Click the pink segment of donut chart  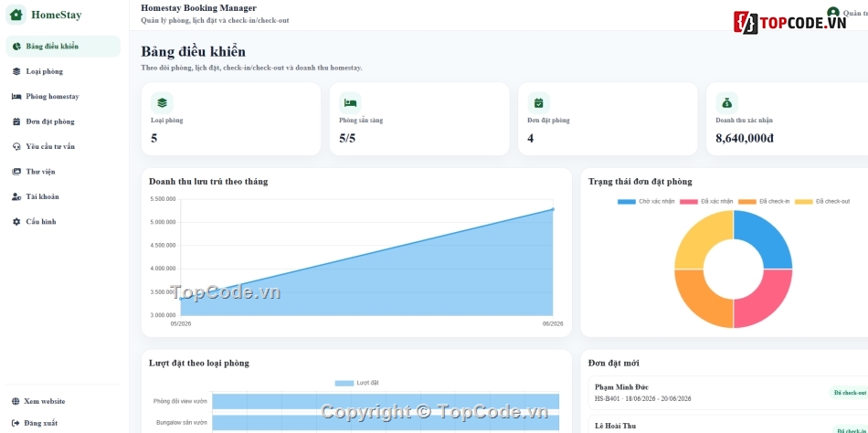pyautogui.click(x=767, y=301)
